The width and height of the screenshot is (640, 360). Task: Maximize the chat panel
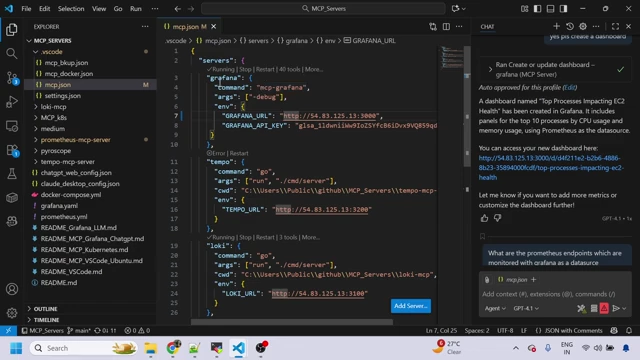pyautogui.click(x=615, y=27)
